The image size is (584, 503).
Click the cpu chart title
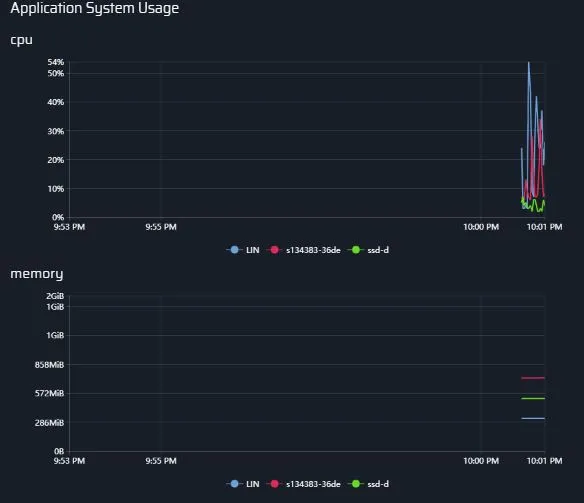[x=21, y=39]
